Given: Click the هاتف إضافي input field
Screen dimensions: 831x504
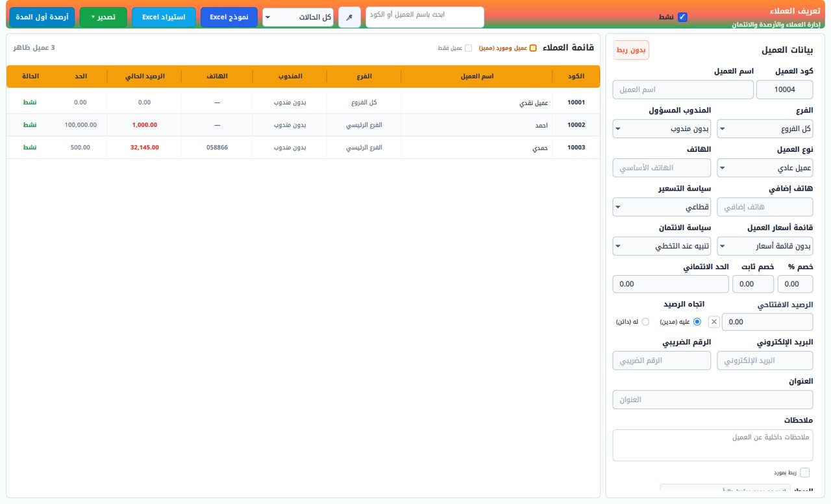Looking at the screenshot, I should click(765, 207).
